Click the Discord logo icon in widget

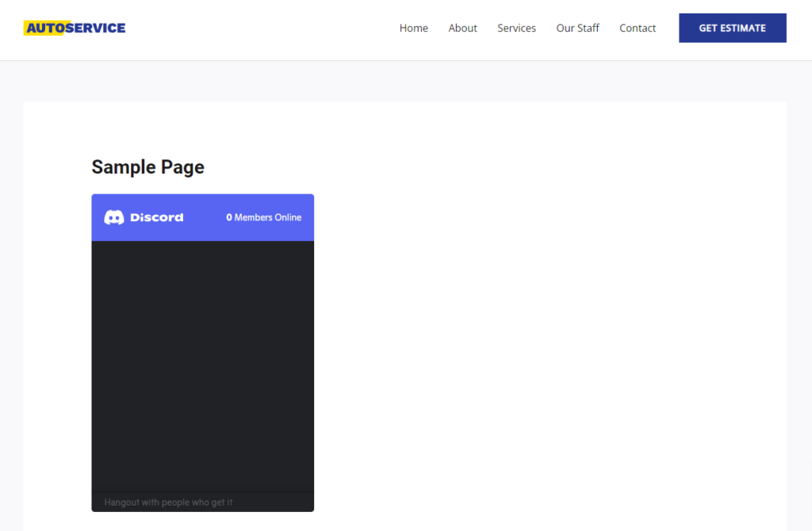point(114,217)
